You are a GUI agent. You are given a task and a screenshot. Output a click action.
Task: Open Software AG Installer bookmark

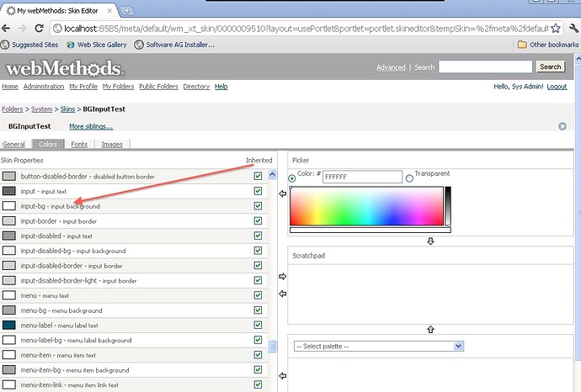pyautogui.click(x=174, y=45)
